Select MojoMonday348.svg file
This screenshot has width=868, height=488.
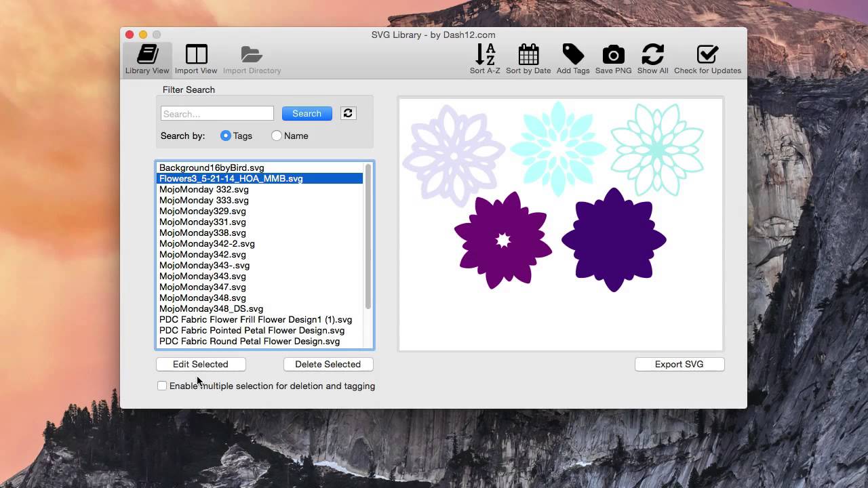260,298
